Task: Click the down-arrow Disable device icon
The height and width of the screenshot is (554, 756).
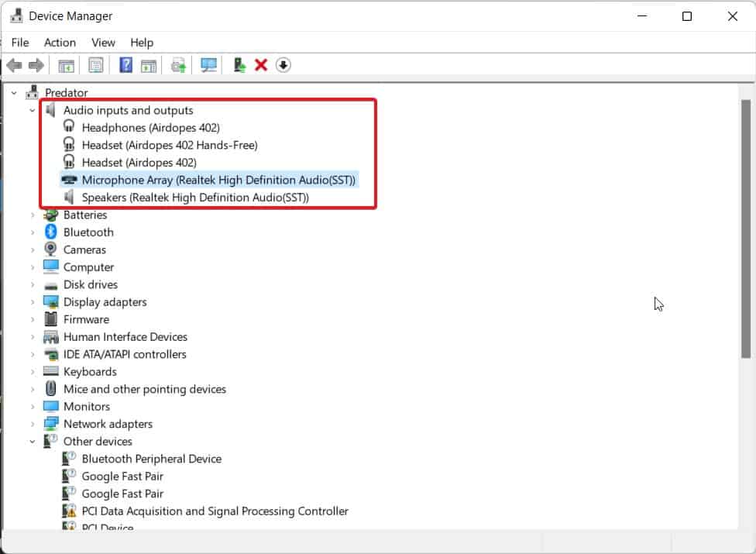Action: tap(283, 65)
